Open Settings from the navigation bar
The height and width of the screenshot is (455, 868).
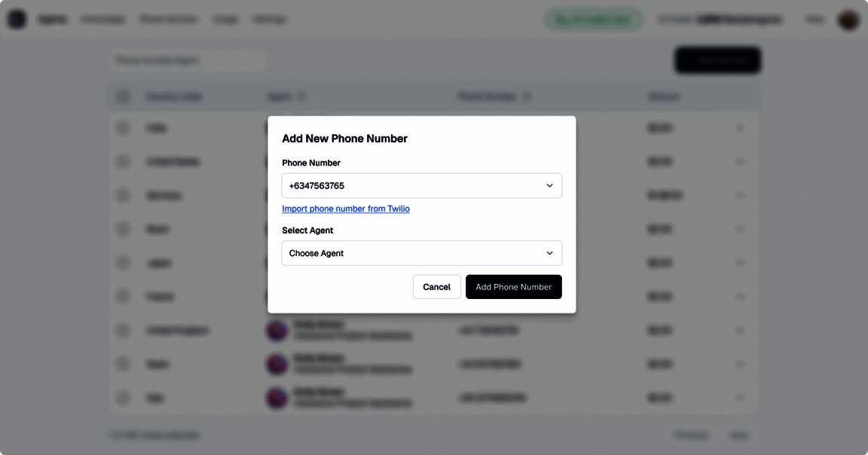tap(270, 19)
